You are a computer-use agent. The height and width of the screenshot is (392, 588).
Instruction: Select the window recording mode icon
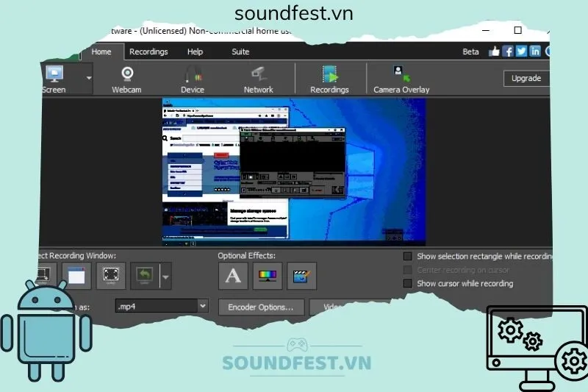tap(76, 276)
